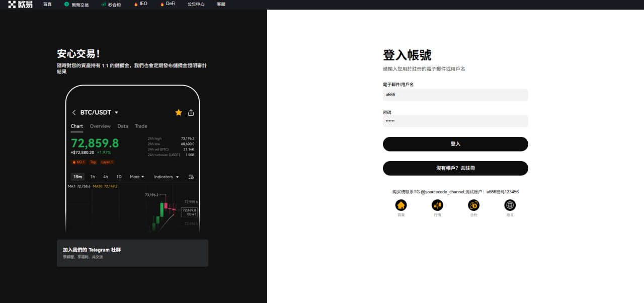644x303 pixels.
Task: Open the candlestick market icon (行情)
Action: (x=437, y=205)
